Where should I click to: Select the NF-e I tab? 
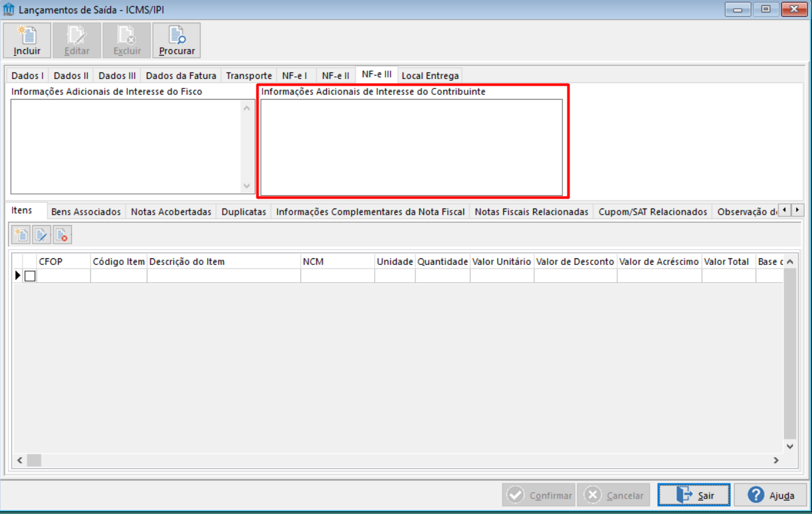coord(294,76)
